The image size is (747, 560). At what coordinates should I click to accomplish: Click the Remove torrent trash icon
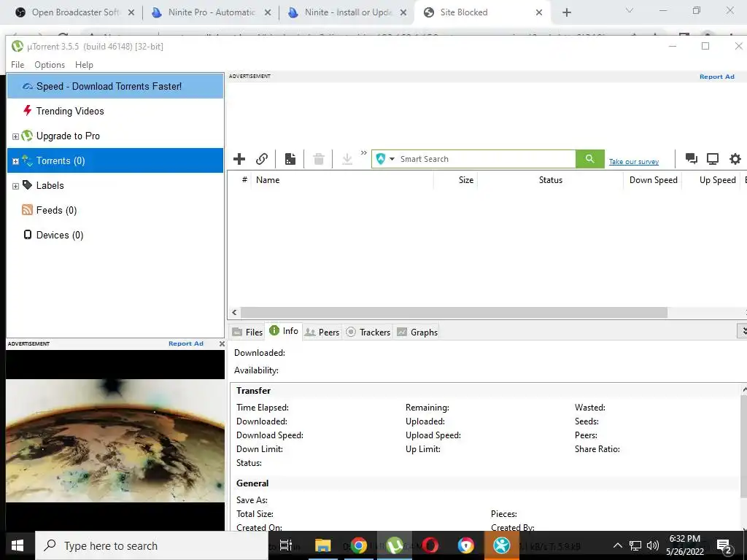click(319, 159)
